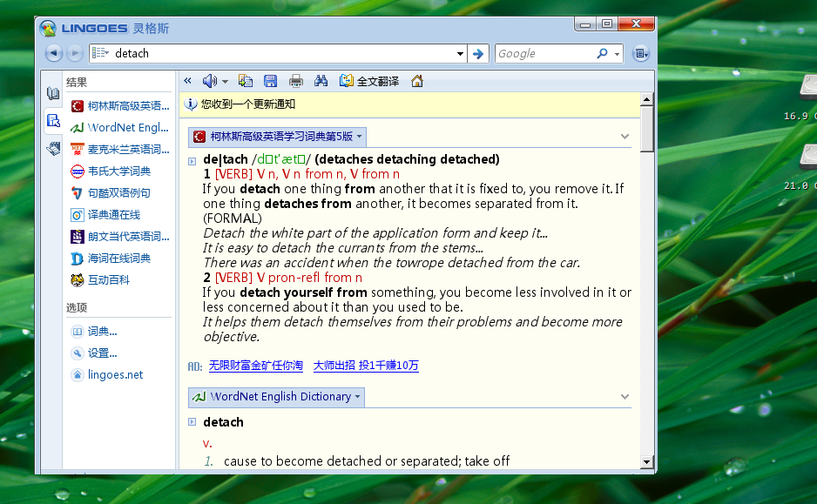Image resolution: width=817 pixels, height=504 pixels.
Task: Click the 您收到一个更新通知 update notice
Action: click(248, 104)
